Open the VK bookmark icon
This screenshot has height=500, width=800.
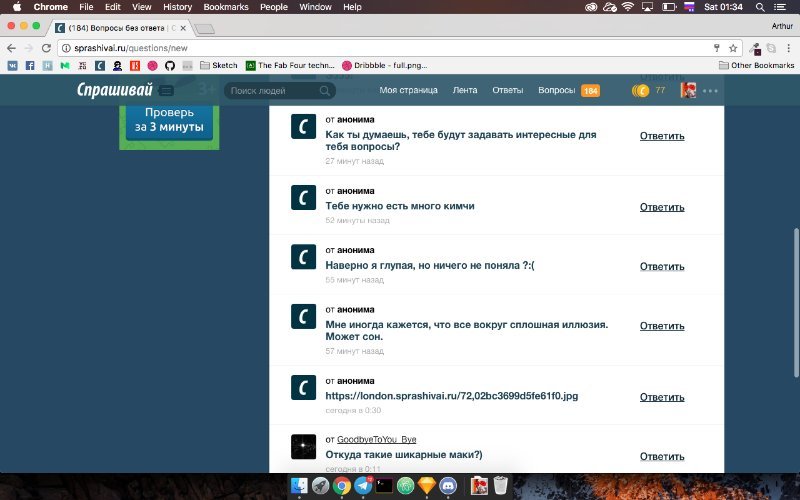pyautogui.click(x=13, y=65)
